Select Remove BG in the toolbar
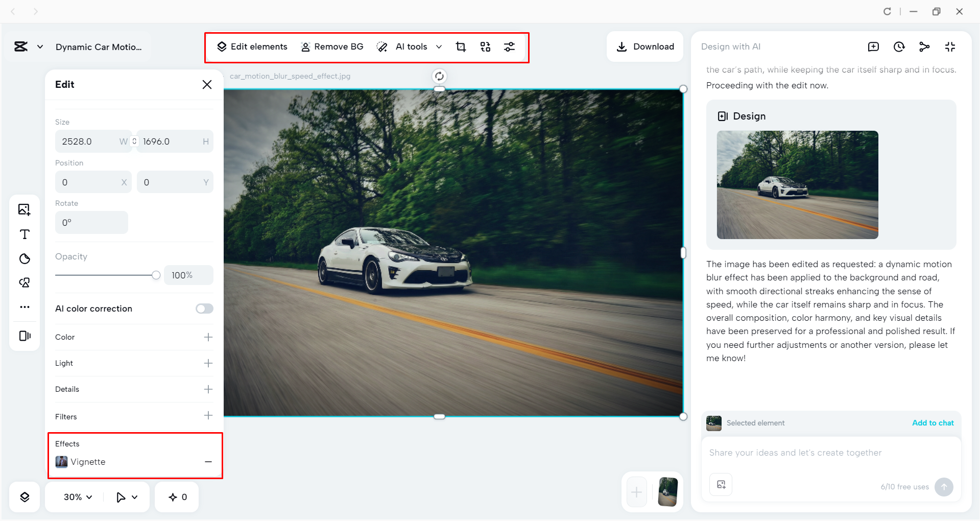Screen dimensions: 980x521 click(x=332, y=46)
